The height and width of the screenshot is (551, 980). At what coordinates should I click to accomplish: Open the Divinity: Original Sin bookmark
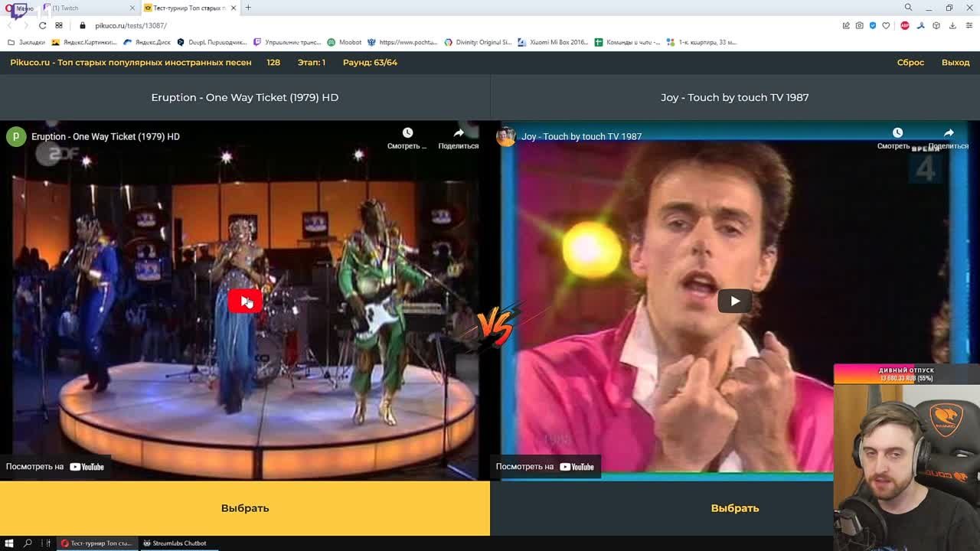click(479, 42)
